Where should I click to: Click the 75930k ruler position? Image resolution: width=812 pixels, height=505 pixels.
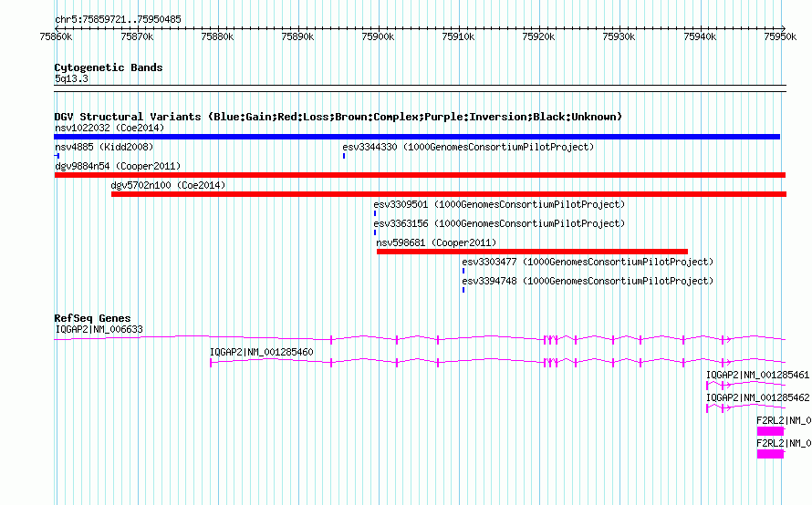coord(619,36)
